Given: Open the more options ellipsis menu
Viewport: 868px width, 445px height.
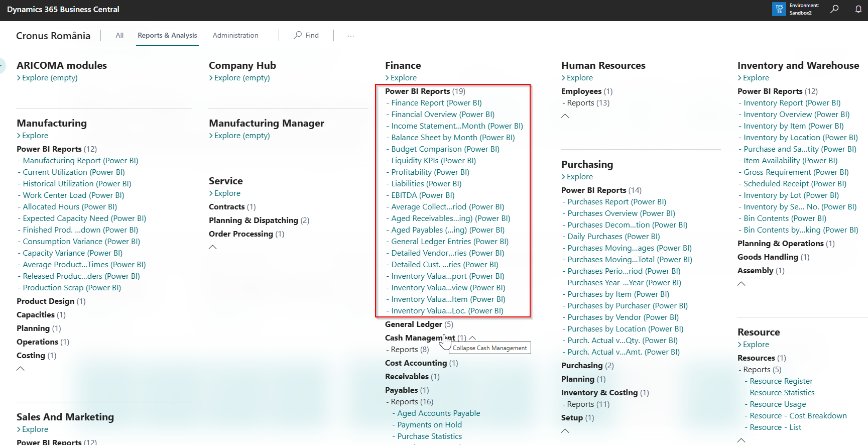Looking at the screenshot, I should tap(351, 35).
